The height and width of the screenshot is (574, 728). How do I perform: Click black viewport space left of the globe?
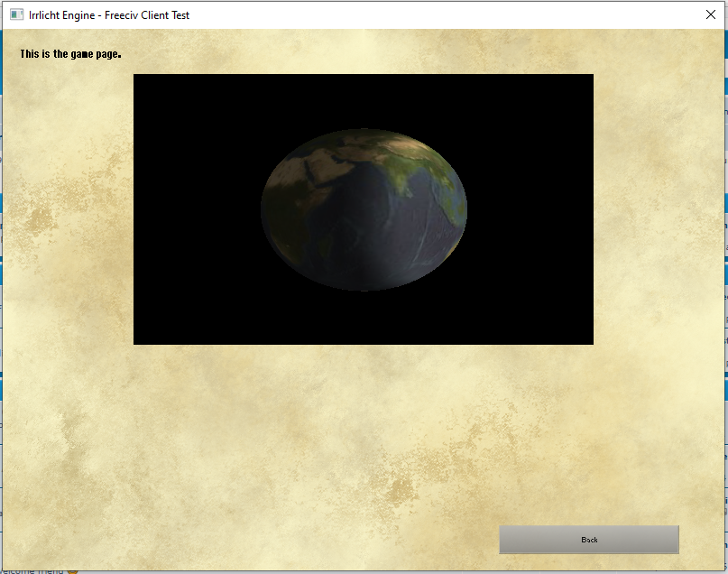point(194,209)
